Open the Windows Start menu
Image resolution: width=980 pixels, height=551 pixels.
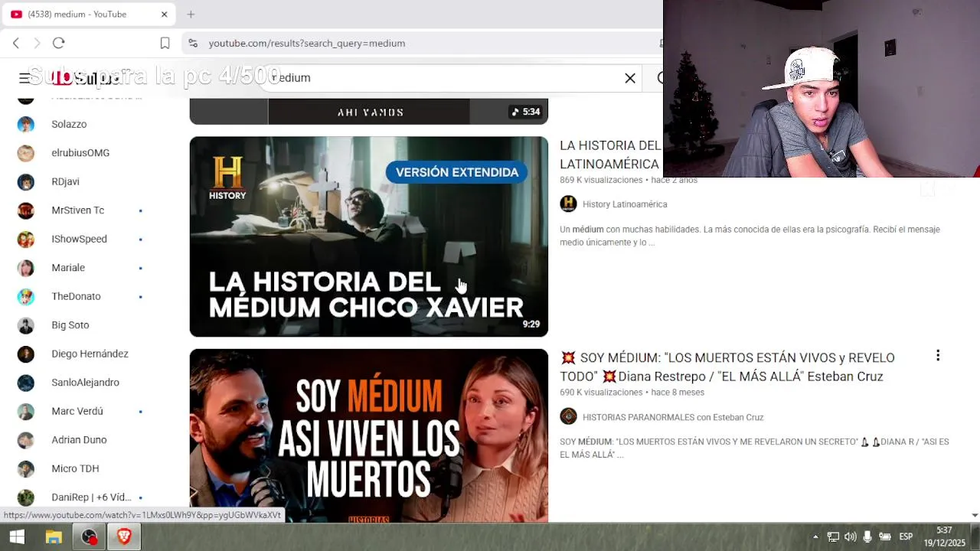[17, 536]
